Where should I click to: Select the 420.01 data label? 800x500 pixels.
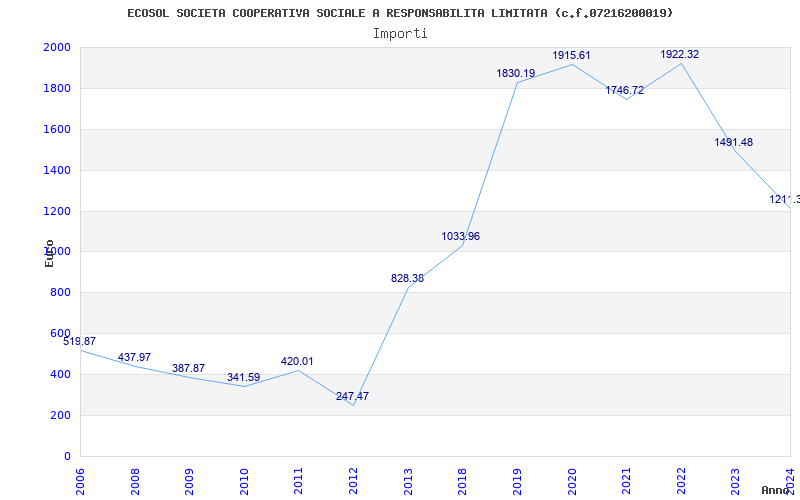pos(297,361)
